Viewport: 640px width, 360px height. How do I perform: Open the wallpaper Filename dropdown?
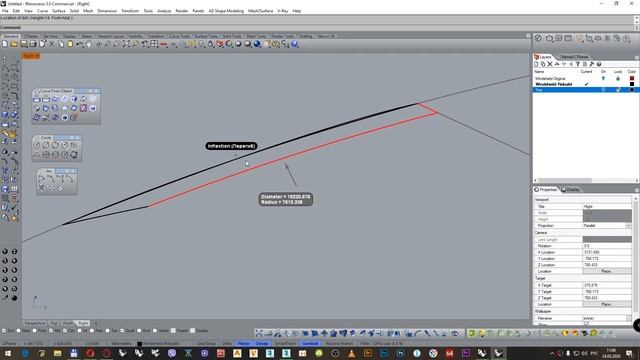tap(628, 318)
